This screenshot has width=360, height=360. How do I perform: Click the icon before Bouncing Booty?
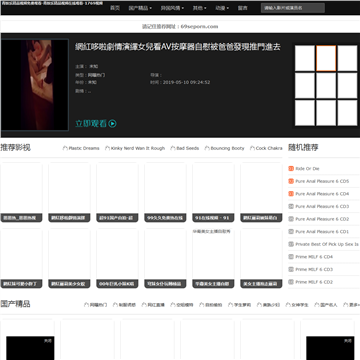(x=207, y=148)
